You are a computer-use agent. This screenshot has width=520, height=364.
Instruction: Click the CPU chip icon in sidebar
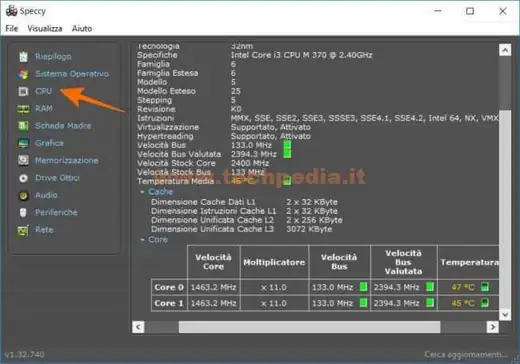click(x=23, y=91)
